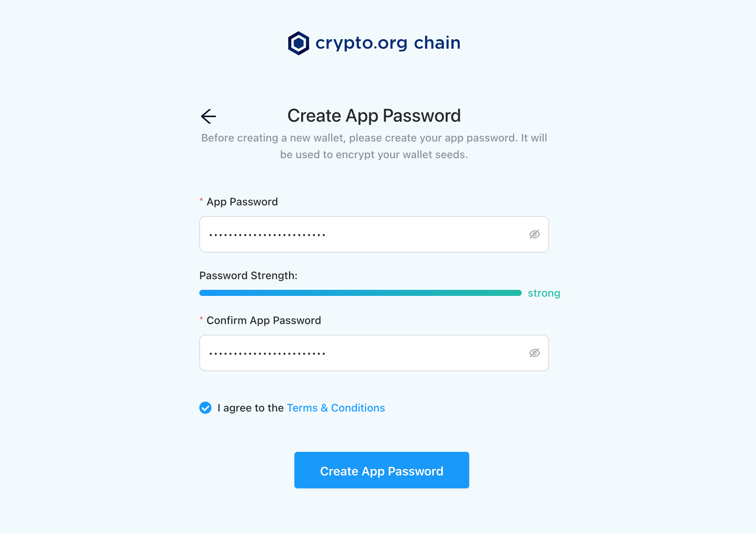The height and width of the screenshot is (534, 756).
Task: Select the 'App Password' field label
Action: click(242, 202)
